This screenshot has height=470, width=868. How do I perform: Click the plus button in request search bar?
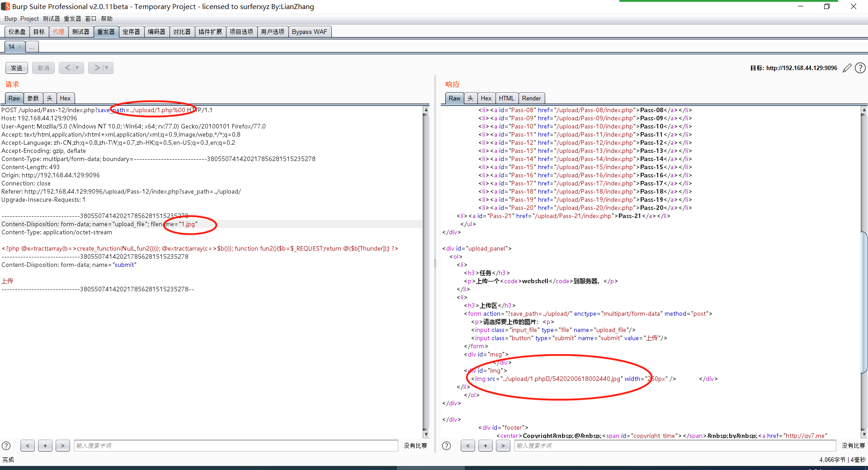(x=45, y=446)
